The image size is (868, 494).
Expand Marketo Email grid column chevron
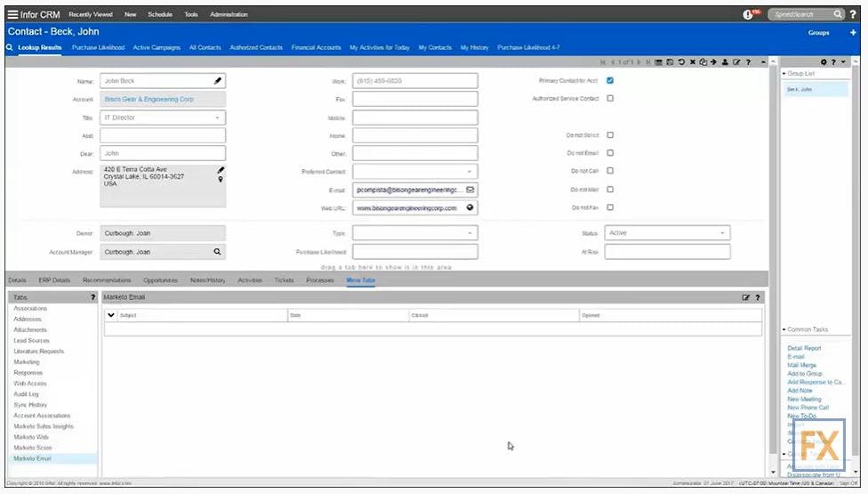point(110,315)
